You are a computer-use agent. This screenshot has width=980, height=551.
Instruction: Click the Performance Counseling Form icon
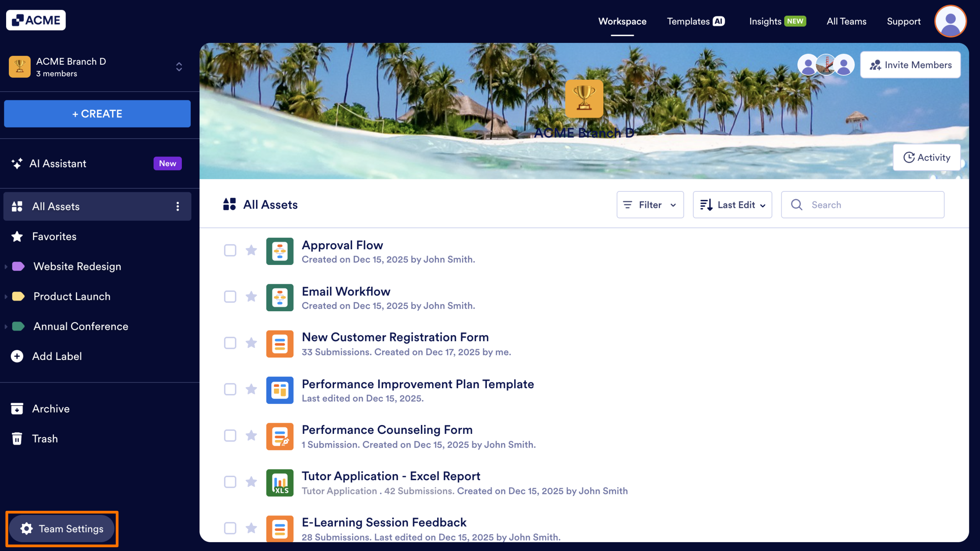click(x=279, y=436)
